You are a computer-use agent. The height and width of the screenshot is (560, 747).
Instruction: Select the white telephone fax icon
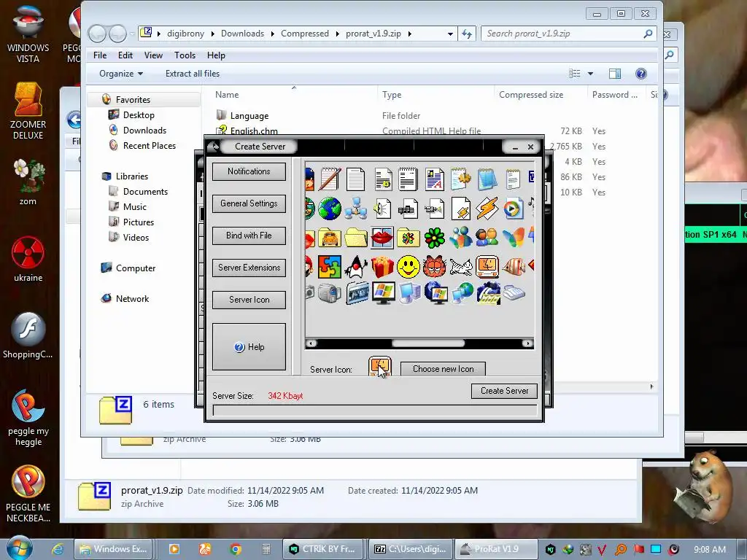[x=514, y=292]
